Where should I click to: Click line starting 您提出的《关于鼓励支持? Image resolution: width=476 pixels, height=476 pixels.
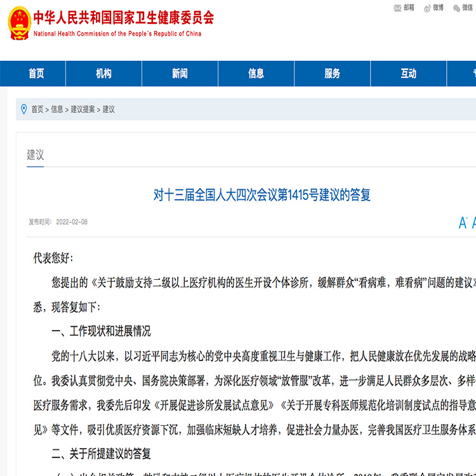pyautogui.click(x=263, y=283)
